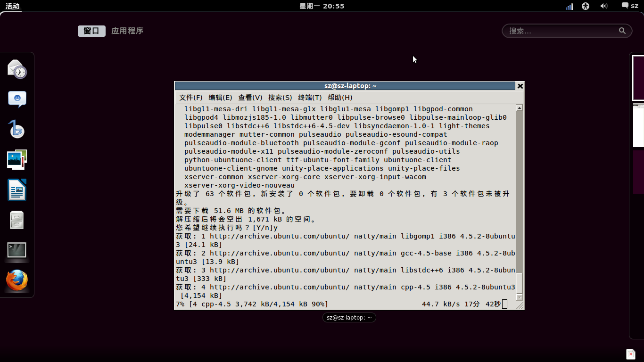The image size is (644, 362).
Task: Open the accessibility menu in top bar
Action: tap(586, 6)
